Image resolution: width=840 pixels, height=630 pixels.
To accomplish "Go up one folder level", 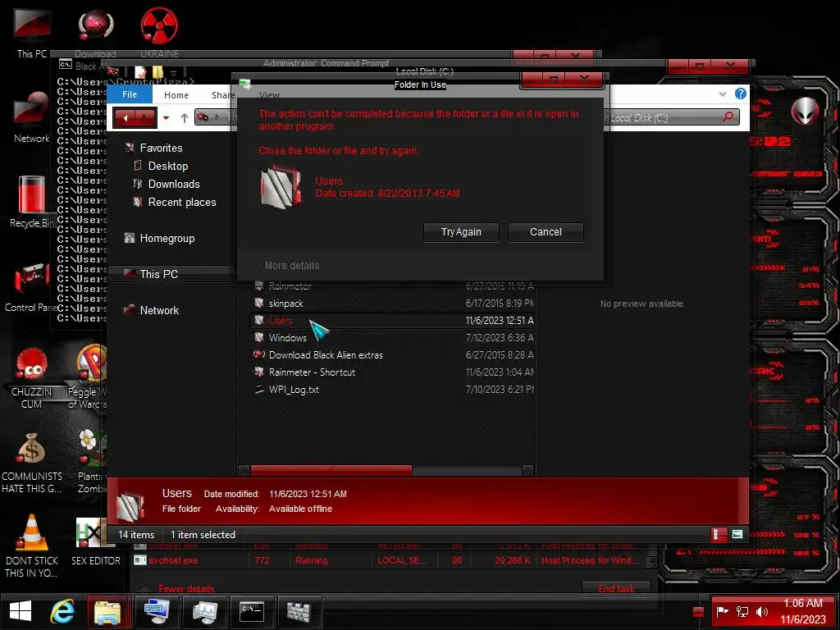I will 185,118.
